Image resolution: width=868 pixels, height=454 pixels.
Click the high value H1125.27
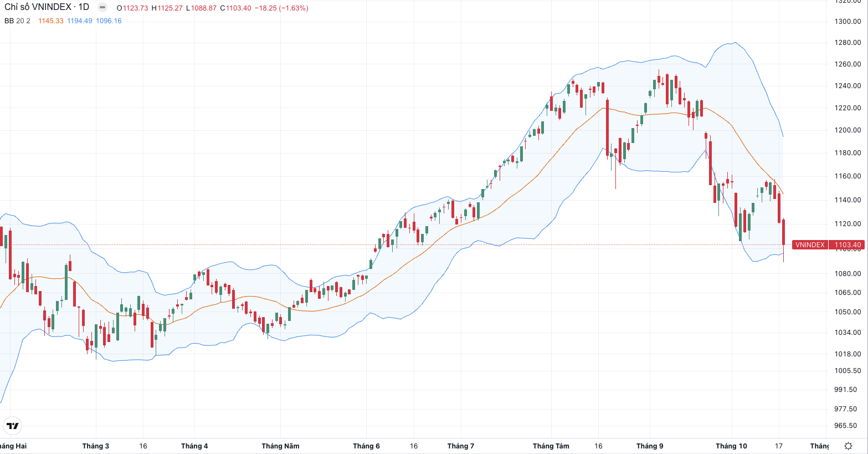(x=167, y=8)
